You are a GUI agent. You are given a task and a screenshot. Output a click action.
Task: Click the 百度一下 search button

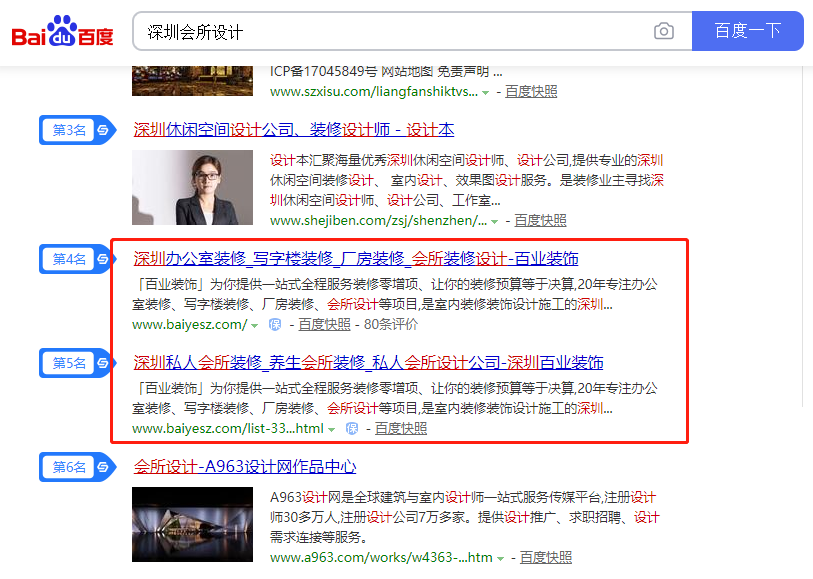(x=748, y=31)
